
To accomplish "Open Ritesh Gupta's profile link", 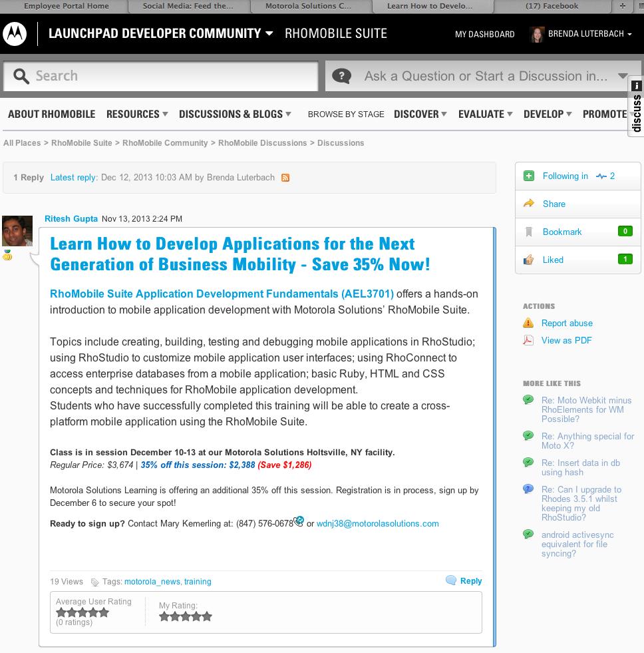I will point(71,218).
